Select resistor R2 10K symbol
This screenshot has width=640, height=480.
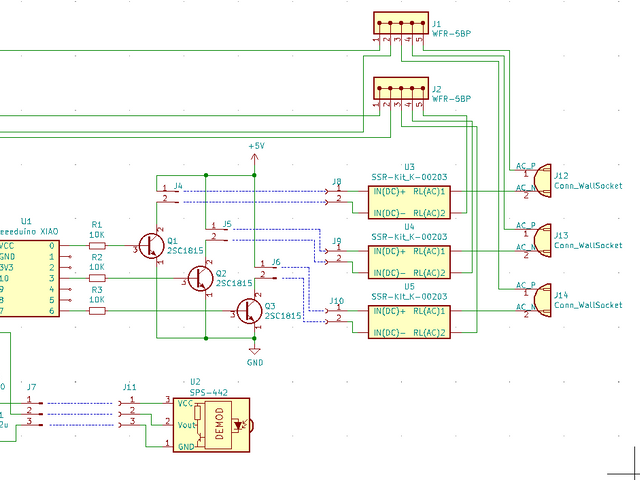(x=97, y=278)
